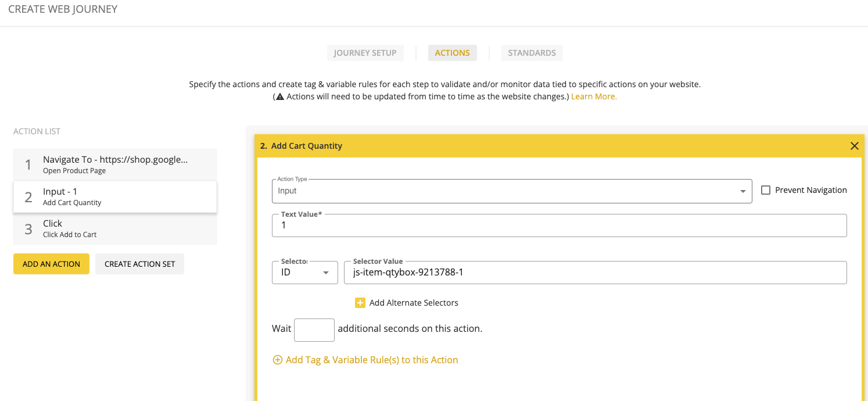The height and width of the screenshot is (401, 868).
Task: Click the warning triangle icon in the notice
Action: (279, 97)
